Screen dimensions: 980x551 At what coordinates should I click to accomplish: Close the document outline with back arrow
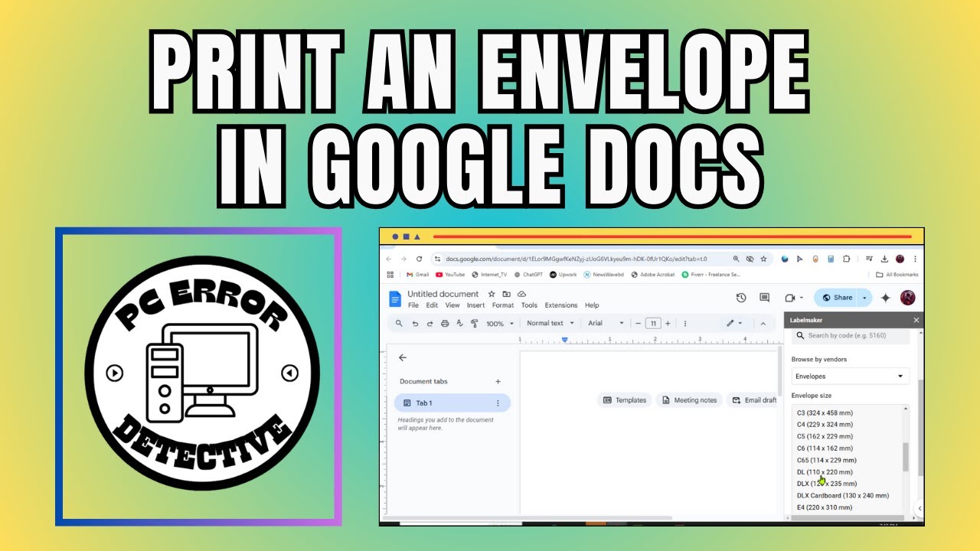pyautogui.click(x=403, y=357)
